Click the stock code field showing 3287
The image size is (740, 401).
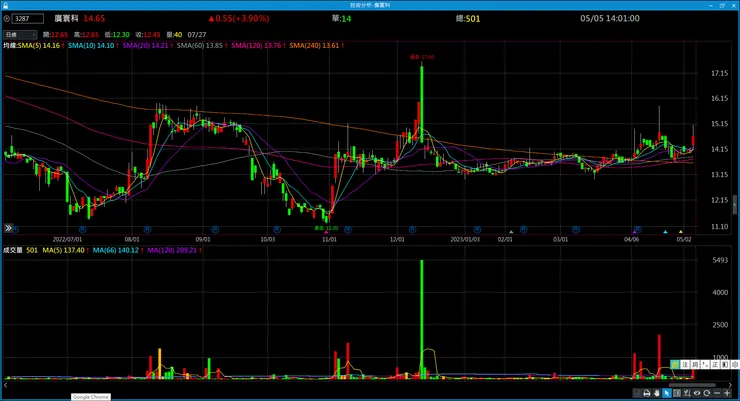click(28, 18)
